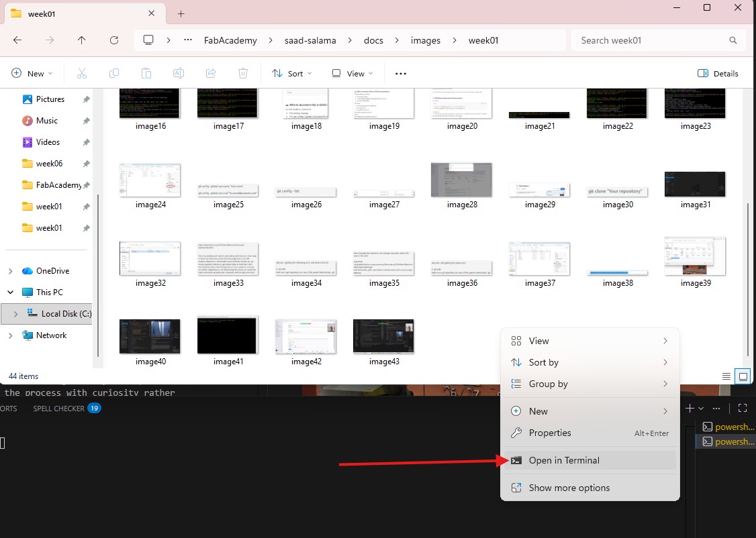The width and height of the screenshot is (756, 538).
Task: Switch to large thumbnails view icon
Action: 743,376
